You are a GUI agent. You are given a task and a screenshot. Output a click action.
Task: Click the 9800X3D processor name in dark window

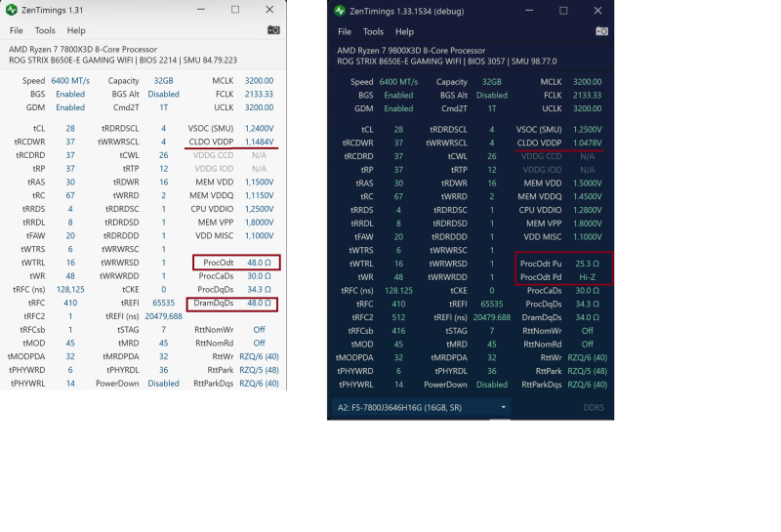[x=411, y=51]
